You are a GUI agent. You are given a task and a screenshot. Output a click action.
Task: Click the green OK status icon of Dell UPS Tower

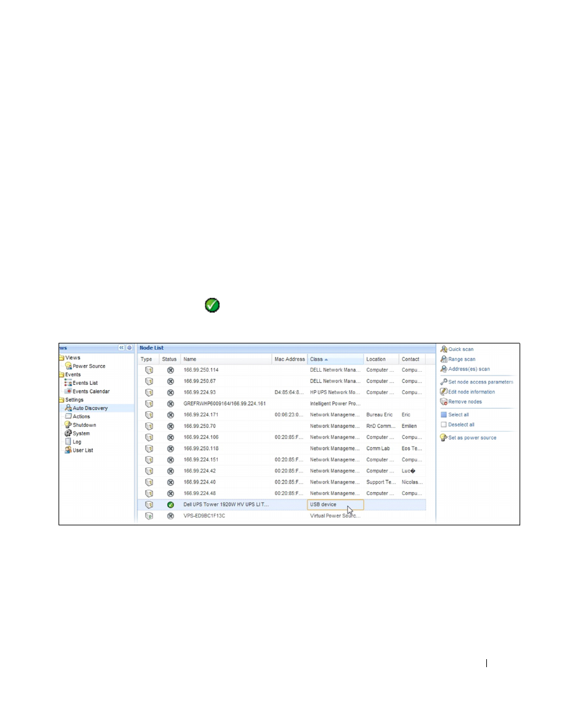171,505
